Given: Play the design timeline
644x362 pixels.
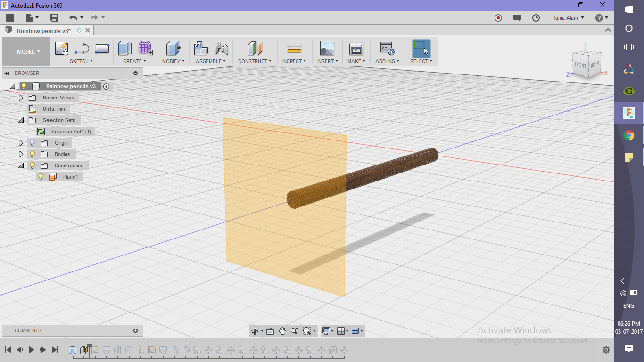Looking at the screenshot, I should (32, 350).
